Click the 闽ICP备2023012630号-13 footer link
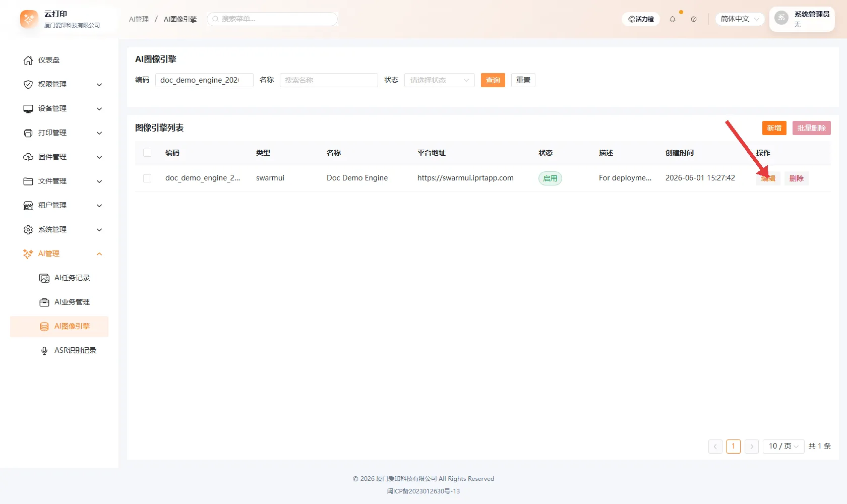 click(423, 491)
